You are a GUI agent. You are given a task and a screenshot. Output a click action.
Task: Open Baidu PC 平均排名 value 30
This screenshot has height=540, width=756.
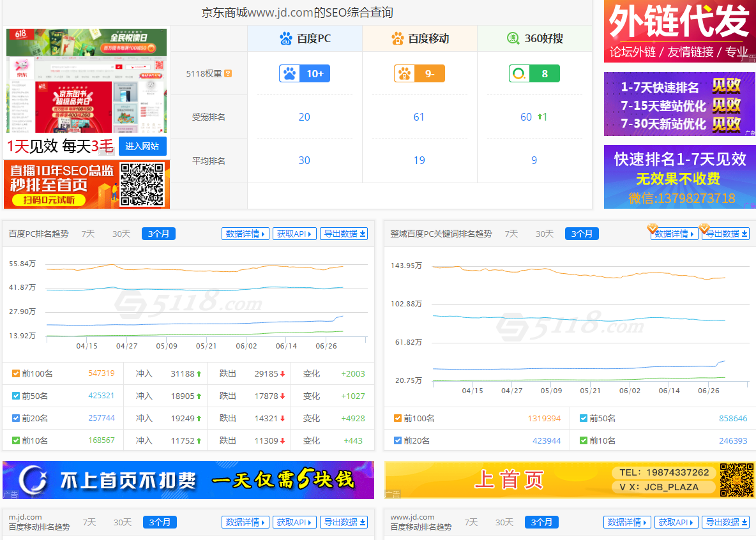coord(304,161)
